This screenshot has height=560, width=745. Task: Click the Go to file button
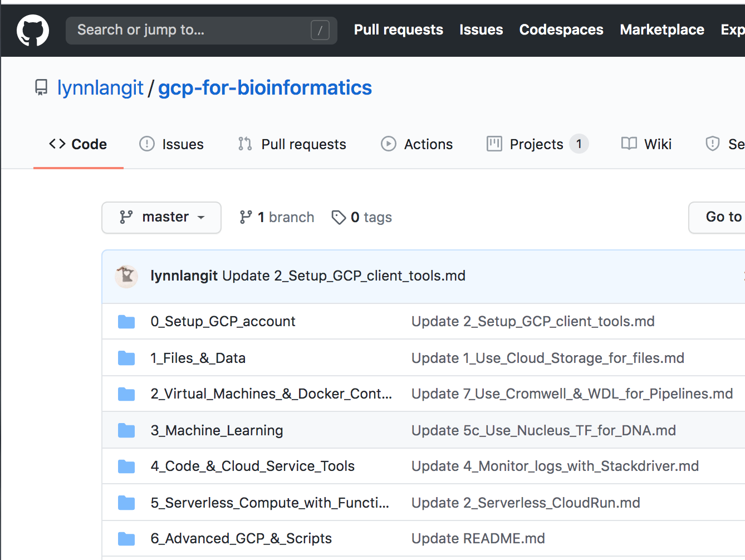coord(717,217)
